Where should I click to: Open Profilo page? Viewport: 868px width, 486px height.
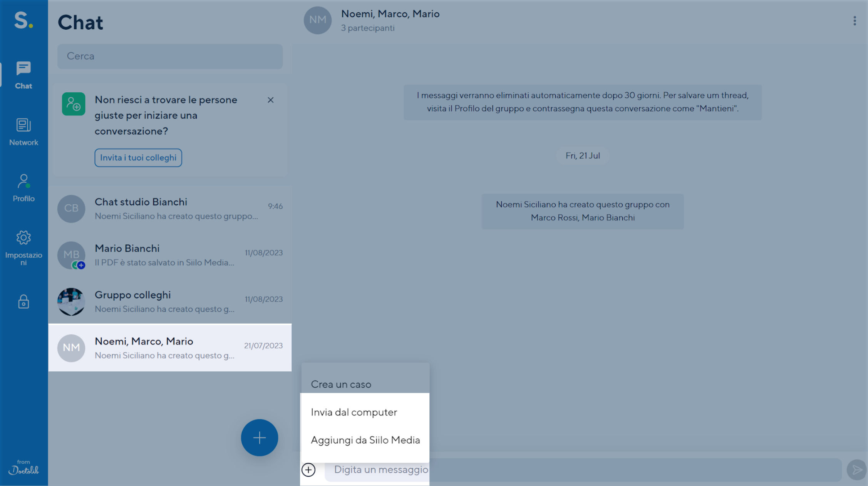(23, 188)
